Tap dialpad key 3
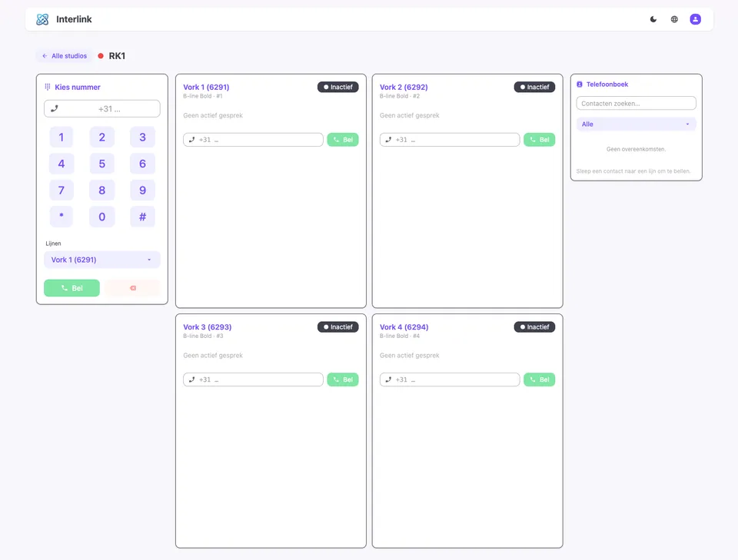The width and height of the screenshot is (738, 560). tap(143, 138)
